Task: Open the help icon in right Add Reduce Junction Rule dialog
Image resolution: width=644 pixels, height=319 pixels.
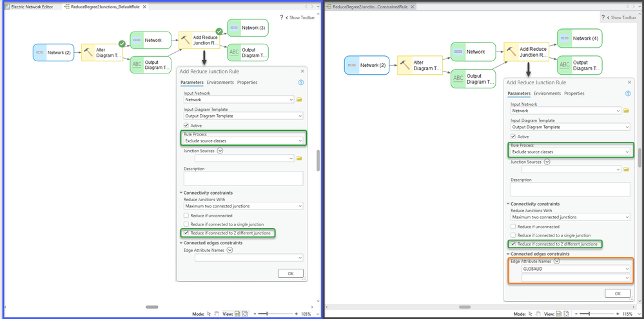Action: coord(628,93)
